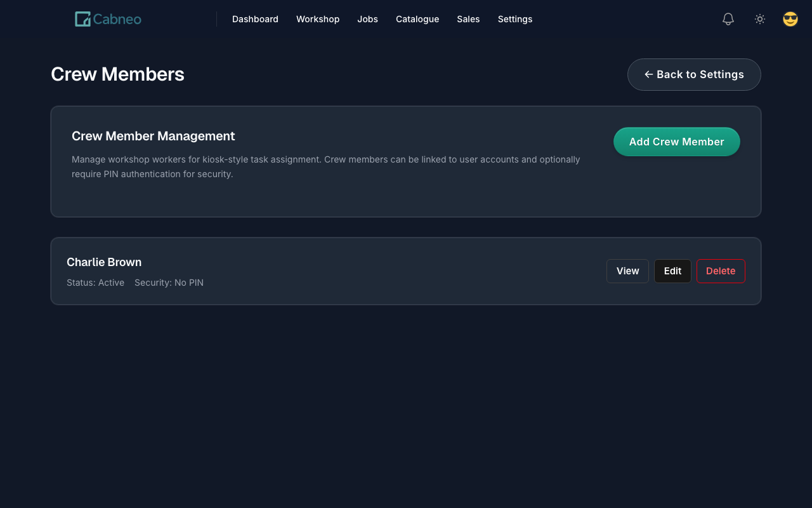Click the Cabneo logo
Image resolution: width=812 pixels, height=508 pixels.
(x=108, y=19)
